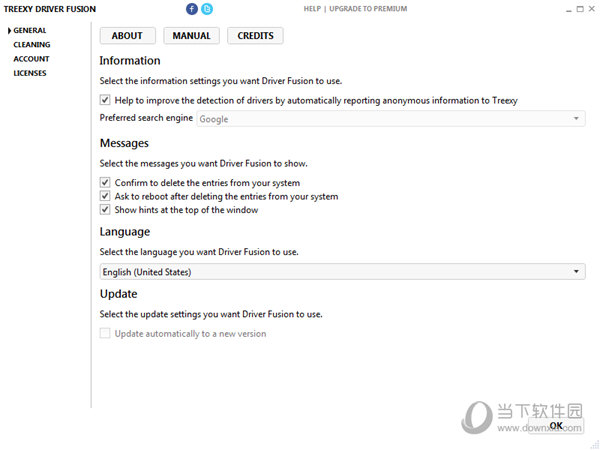
Task: Click the HELP link
Action: [x=312, y=9]
